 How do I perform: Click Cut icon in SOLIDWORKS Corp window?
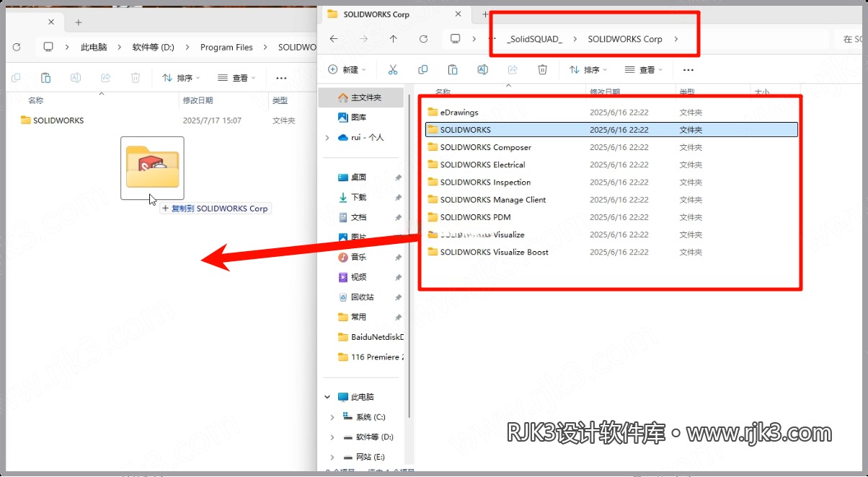pyautogui.click(x=393, y=69)
